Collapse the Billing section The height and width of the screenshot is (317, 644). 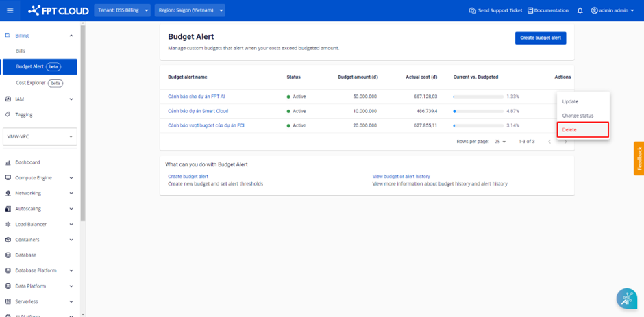pyautogui.click(x=71, y=36)
